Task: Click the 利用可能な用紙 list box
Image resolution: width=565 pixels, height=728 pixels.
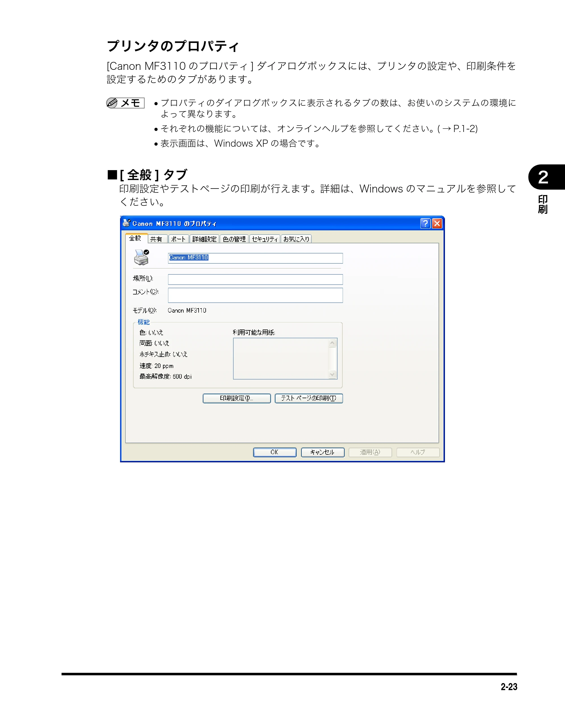Action: pos(285,359)
